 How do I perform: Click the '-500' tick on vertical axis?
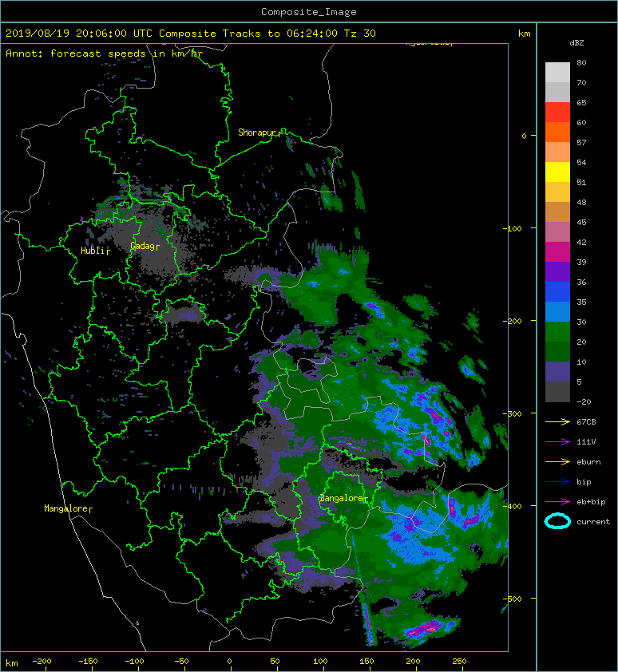click(513, 599)
